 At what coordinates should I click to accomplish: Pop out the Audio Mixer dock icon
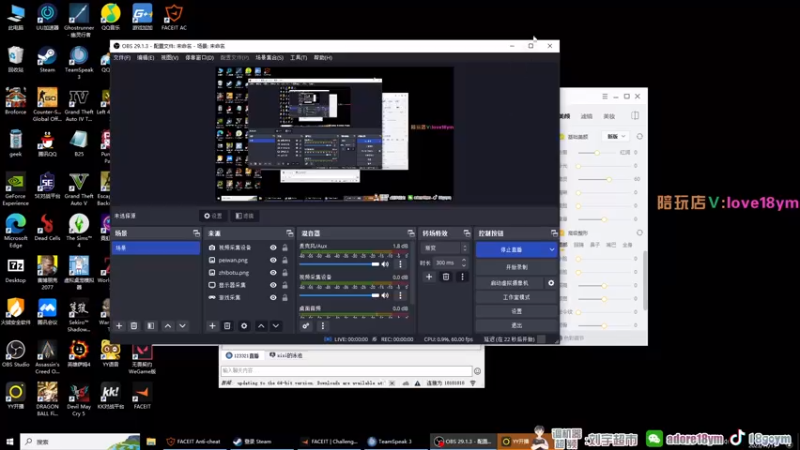pos(411,233)
